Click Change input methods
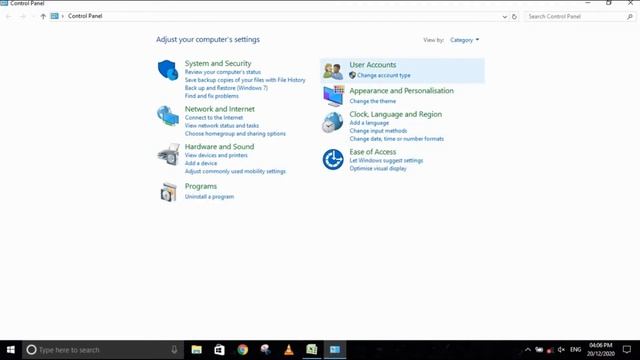The image size is (640, 360). click(378, 131)
